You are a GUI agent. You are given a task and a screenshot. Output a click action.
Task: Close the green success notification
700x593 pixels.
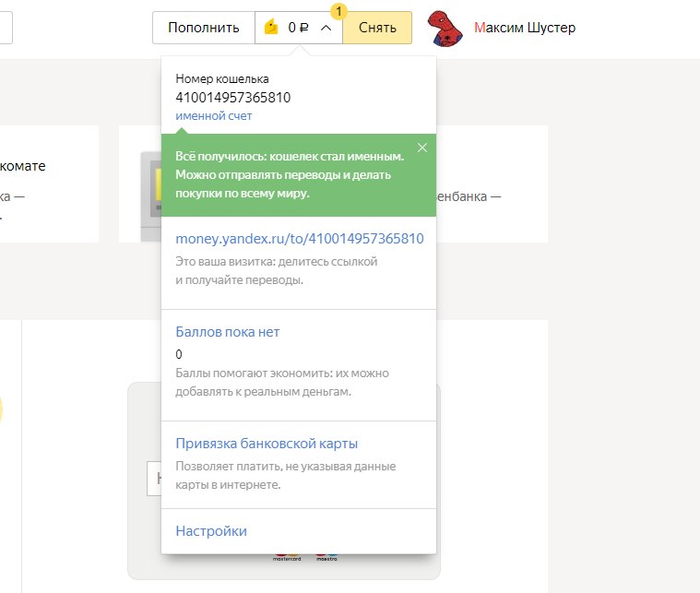(x=422, y=148)
